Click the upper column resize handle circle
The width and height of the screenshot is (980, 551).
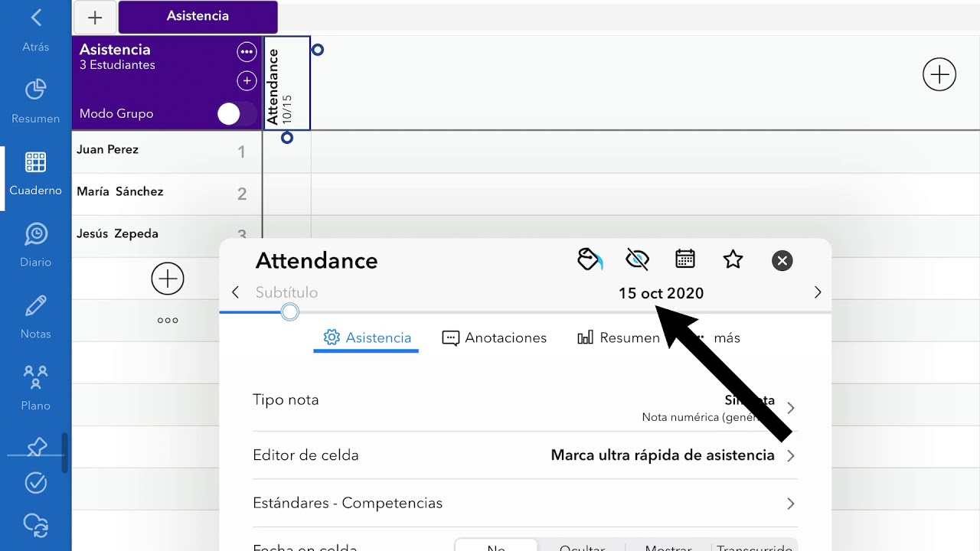click(x=318, y=50)
